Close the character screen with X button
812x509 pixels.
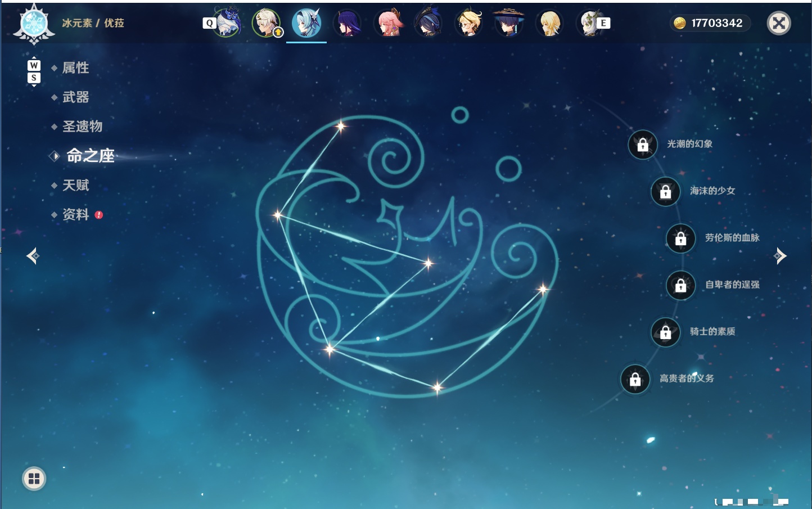tap(779, 23)
